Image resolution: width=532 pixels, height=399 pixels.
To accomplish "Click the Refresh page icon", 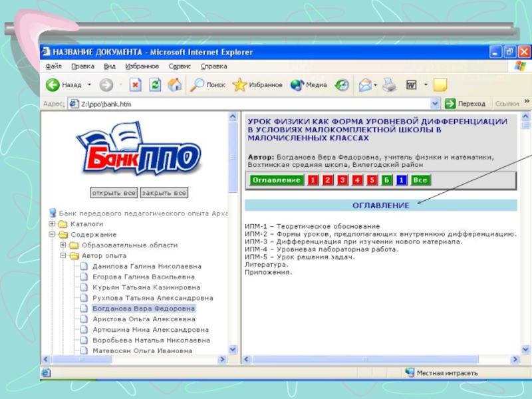I will [x=155, y=85].
